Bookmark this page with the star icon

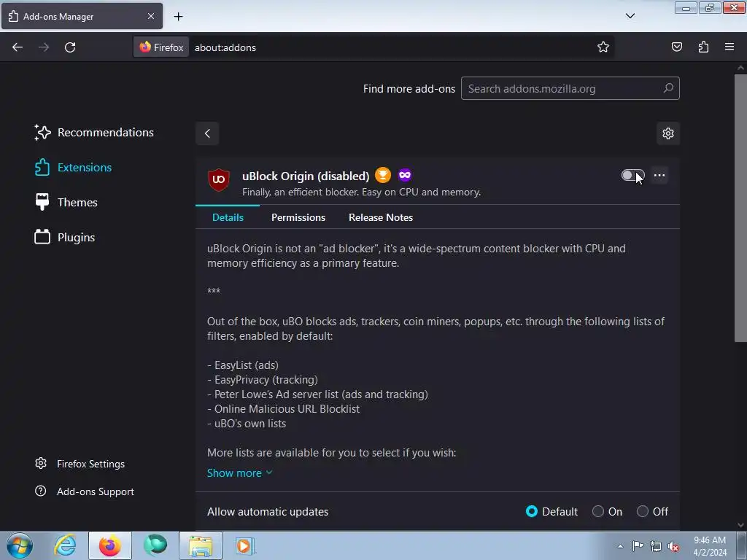click(603, 47)
